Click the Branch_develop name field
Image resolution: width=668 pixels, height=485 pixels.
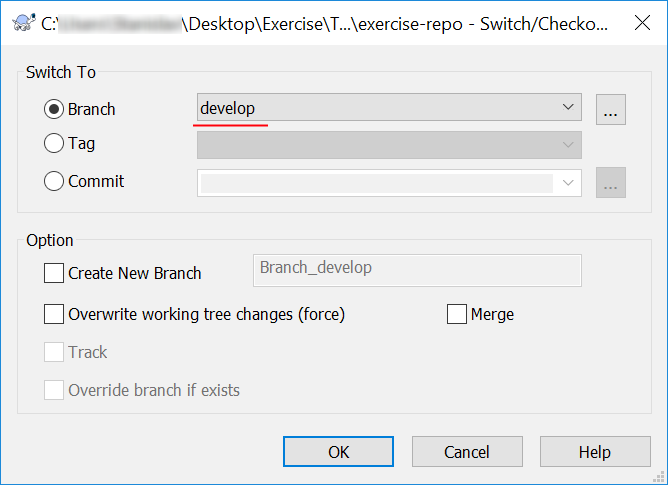point(414,269)
